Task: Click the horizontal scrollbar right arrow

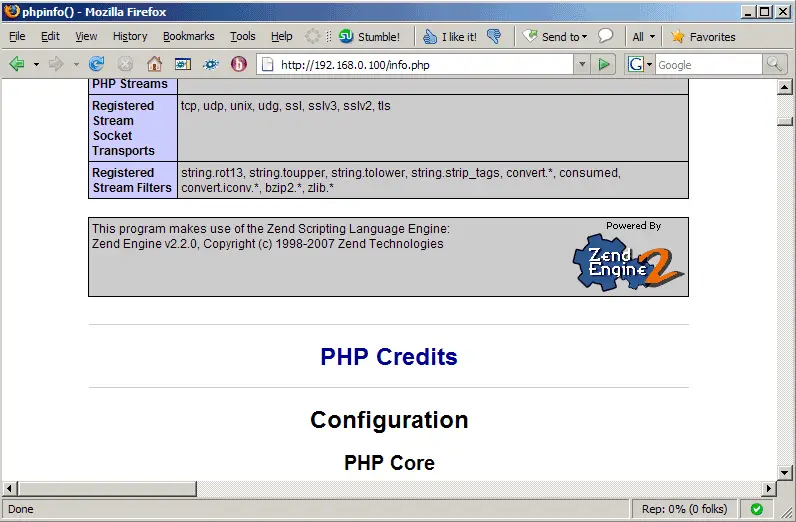Action: coord(769,488)
